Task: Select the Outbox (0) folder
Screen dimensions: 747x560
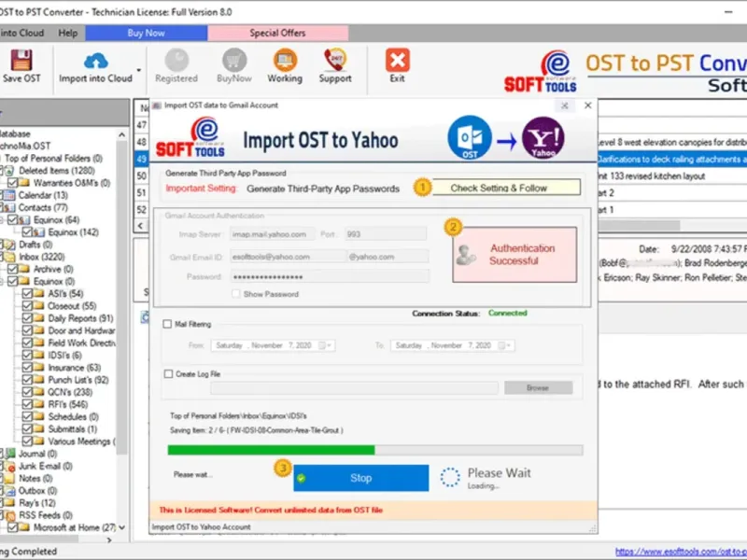Action: (x=37, y=491)
